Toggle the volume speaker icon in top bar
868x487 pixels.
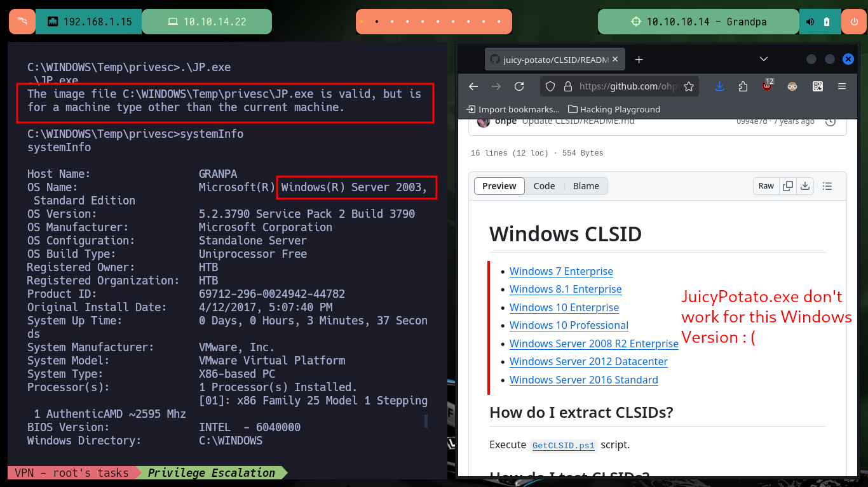pos(810,22)
